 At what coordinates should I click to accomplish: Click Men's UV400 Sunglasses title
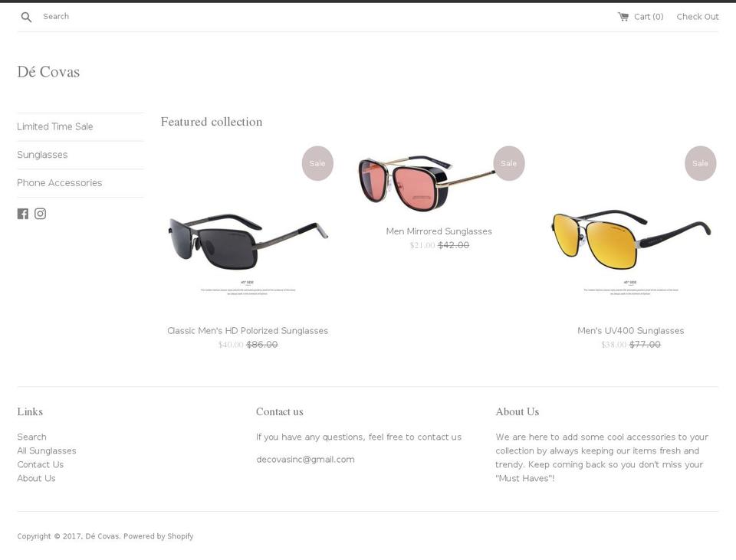631,331
